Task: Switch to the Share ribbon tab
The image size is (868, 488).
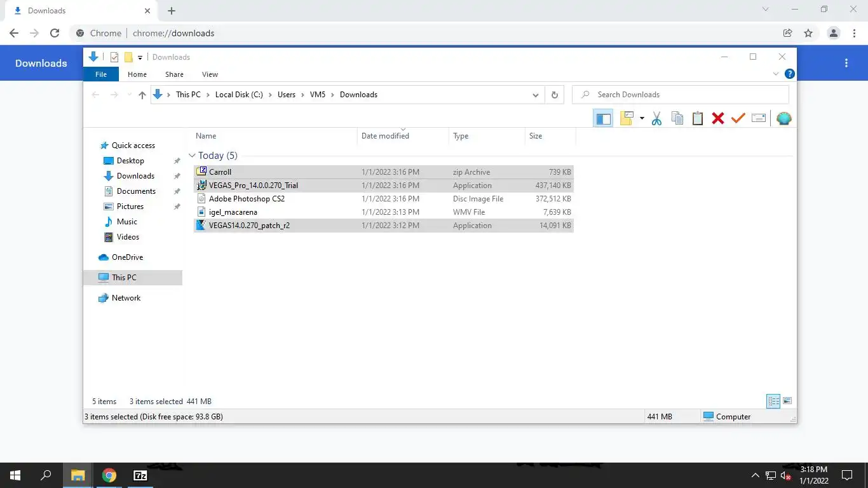Action: click(x=174, y=74)
